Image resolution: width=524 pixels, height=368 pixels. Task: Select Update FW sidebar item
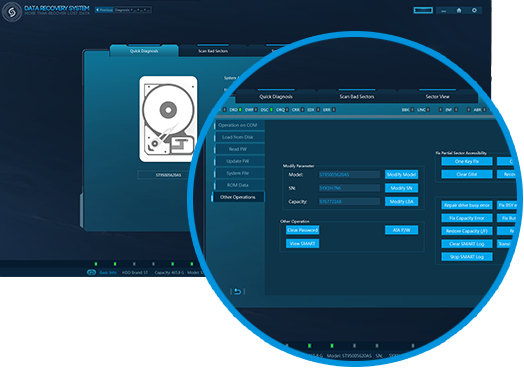pyautogui.click(x=238, y=161)
